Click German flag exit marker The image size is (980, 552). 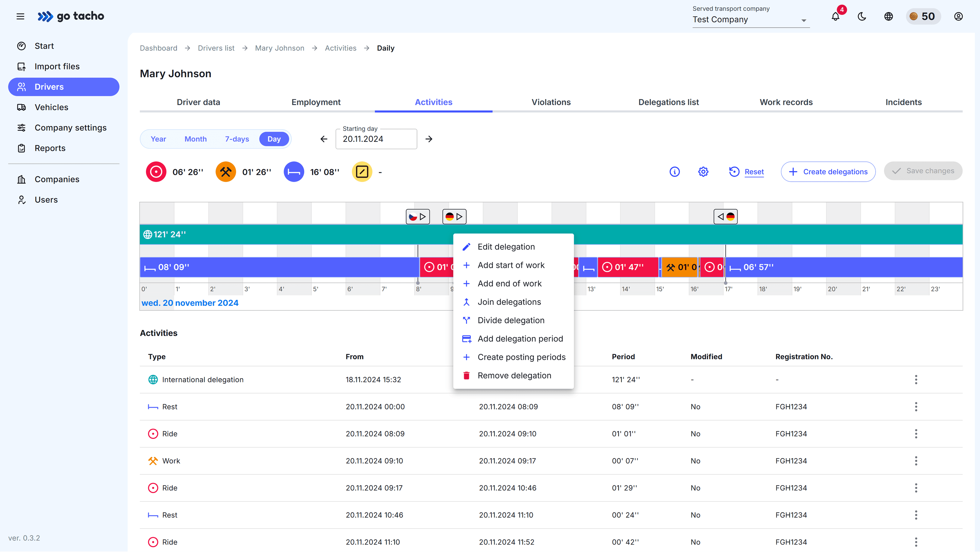pos(726,217)
